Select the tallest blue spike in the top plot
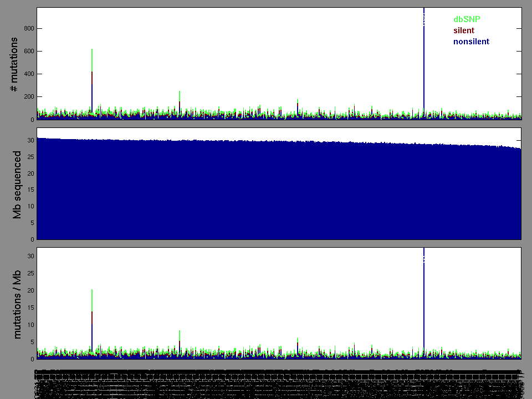532x399 pixels. (x=424, y=61)
